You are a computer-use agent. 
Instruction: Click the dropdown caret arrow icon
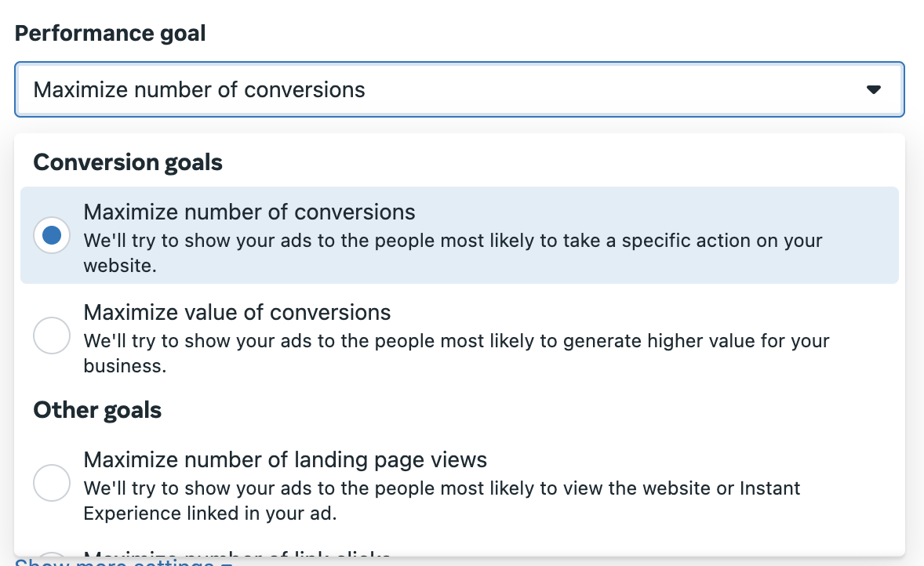click(873, 89)
